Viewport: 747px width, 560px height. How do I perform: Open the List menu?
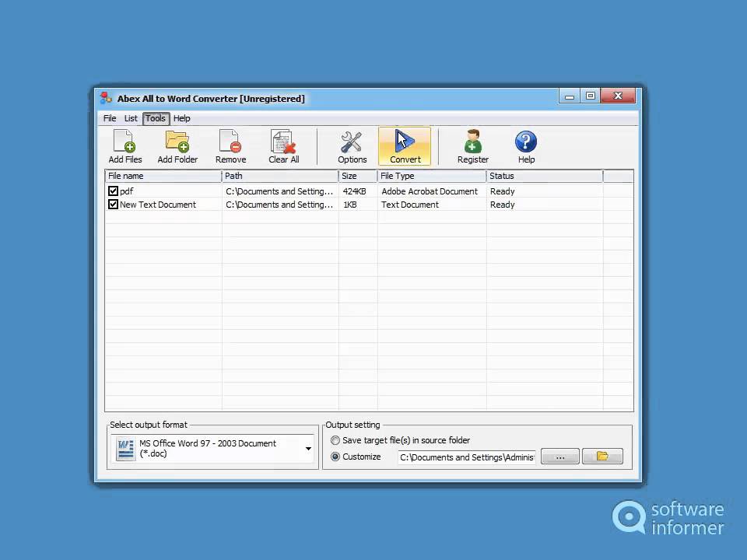pos(131,118)
